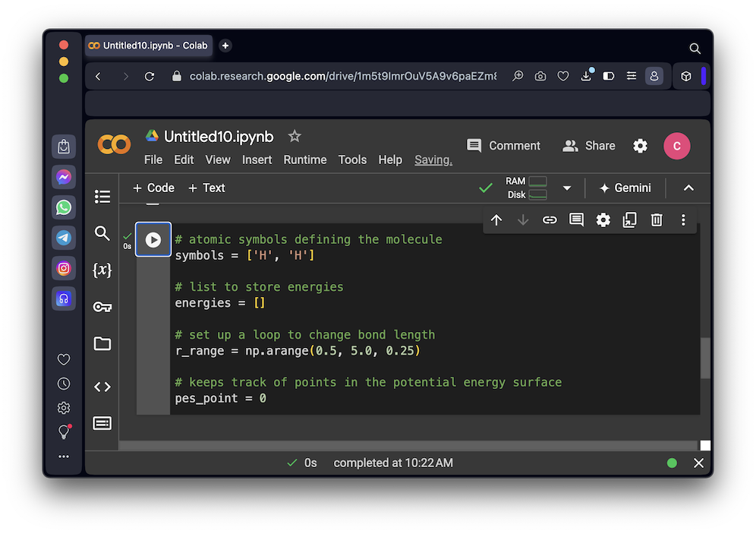Toggle the browser sidebar panel switch
Image resolution: width=756 pixels, height=534 pixels.
tap(608, 76)
